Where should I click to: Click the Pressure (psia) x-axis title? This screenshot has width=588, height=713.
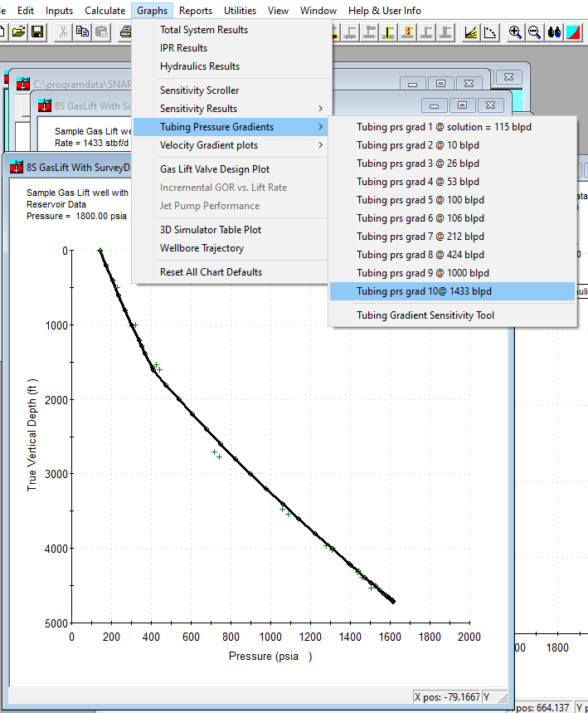[270, 657]
